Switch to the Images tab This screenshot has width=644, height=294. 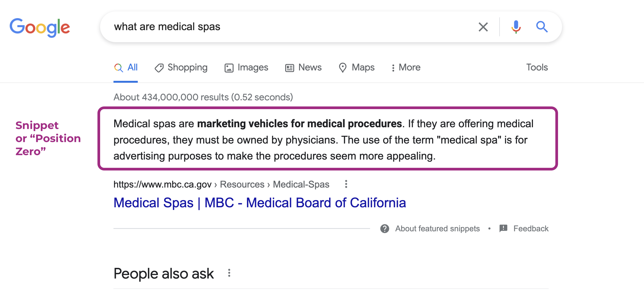click(x=246, y=68)
